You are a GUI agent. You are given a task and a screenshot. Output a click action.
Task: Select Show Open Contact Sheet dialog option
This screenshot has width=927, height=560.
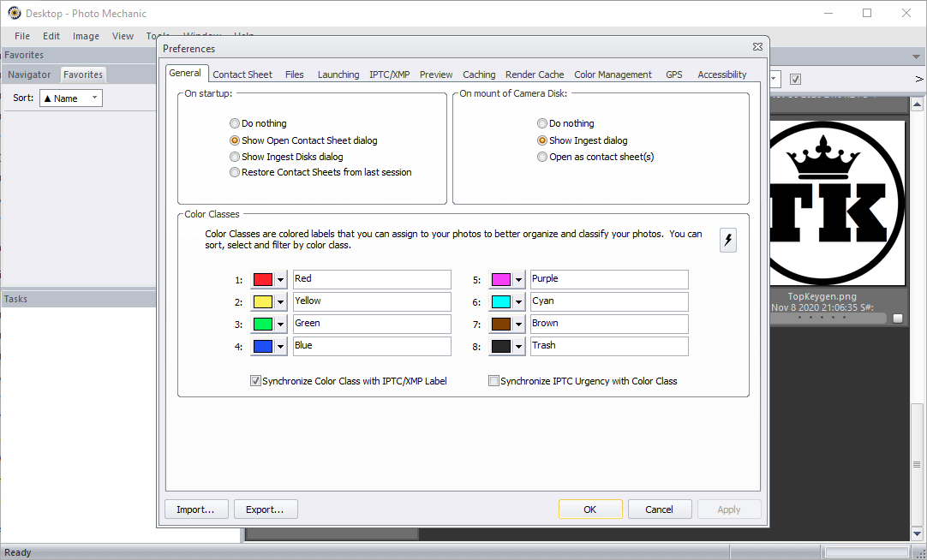coord(303,140)
